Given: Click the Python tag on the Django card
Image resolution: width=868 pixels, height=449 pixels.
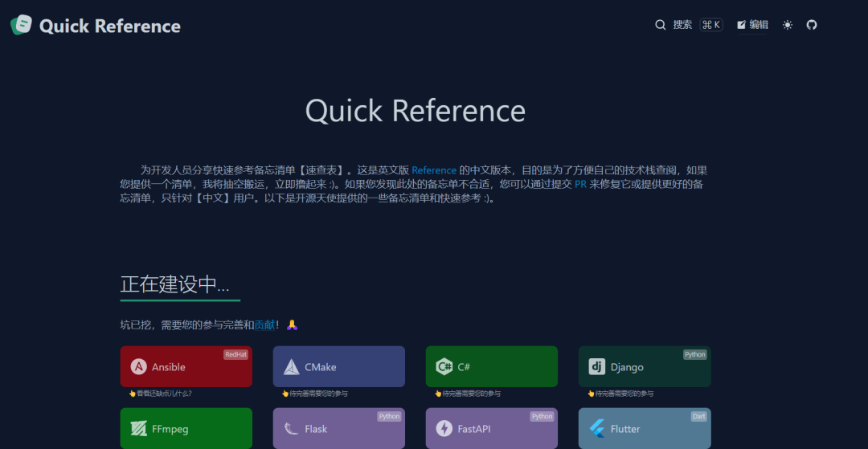Looking at the screenshot, I should click(x=694, y=354).
